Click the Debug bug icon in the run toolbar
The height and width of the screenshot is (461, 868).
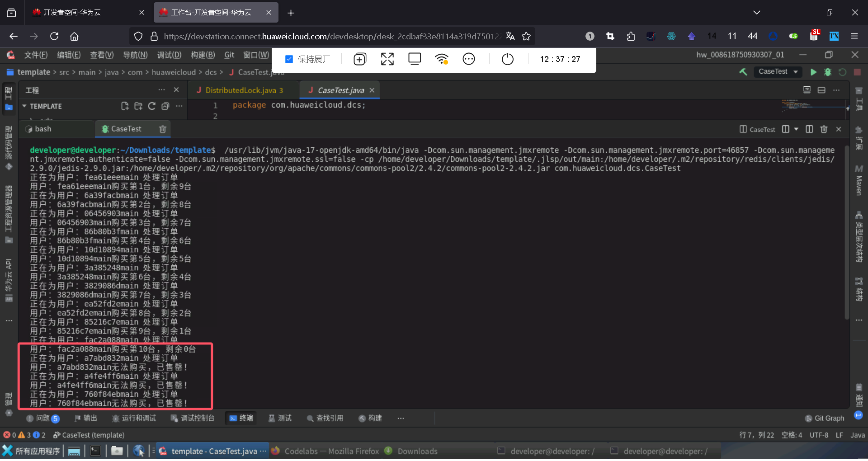[x=828, y=72]
